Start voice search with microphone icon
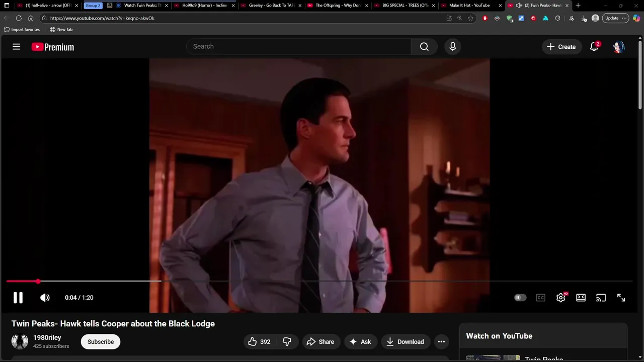 pos(453,46)
